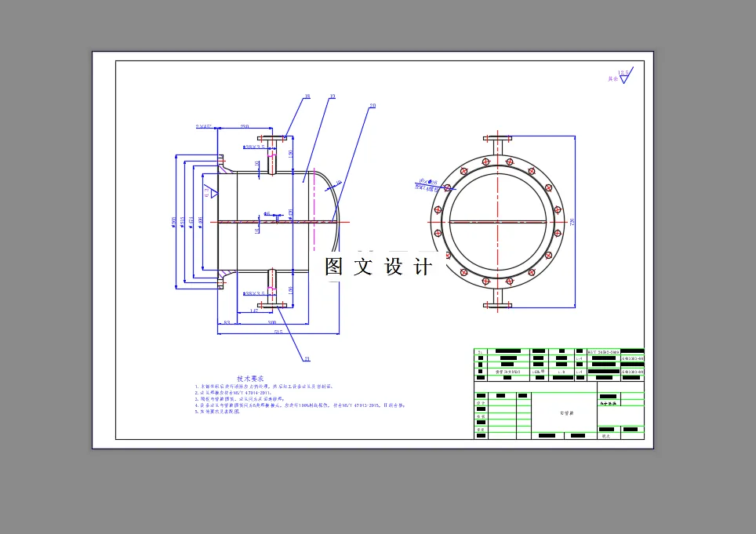Click part callout number 18
Viewport: 756px width, 534px height.
(x=307, y=96)
